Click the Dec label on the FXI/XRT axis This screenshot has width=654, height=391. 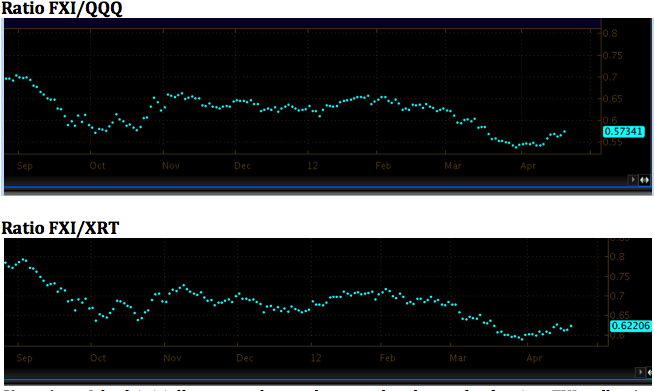pos(244,358)
